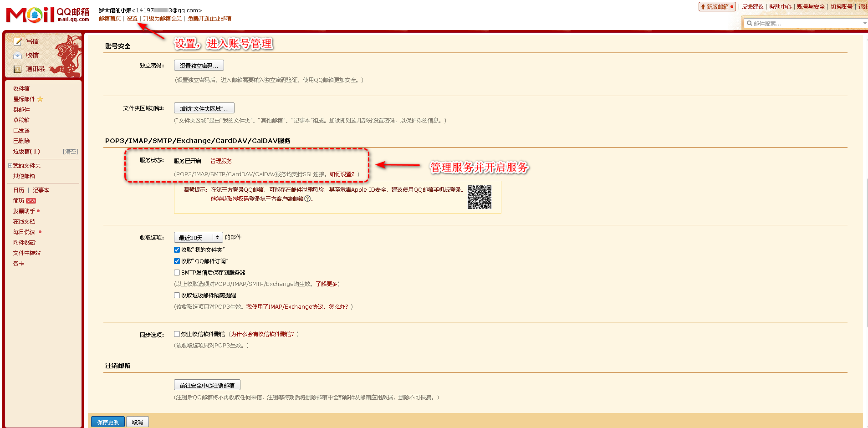
Task: Click the star icon beside 星标邮件
Action: [40, 99]
